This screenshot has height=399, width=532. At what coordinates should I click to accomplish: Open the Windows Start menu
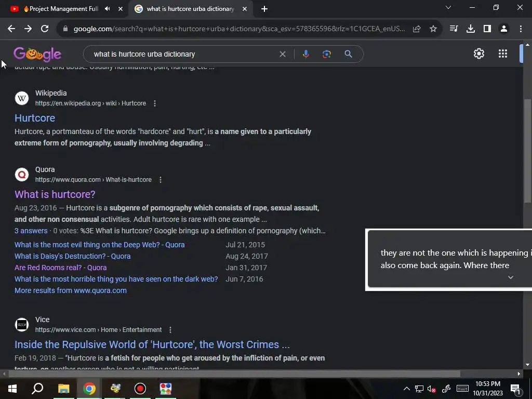click(12, 389)
